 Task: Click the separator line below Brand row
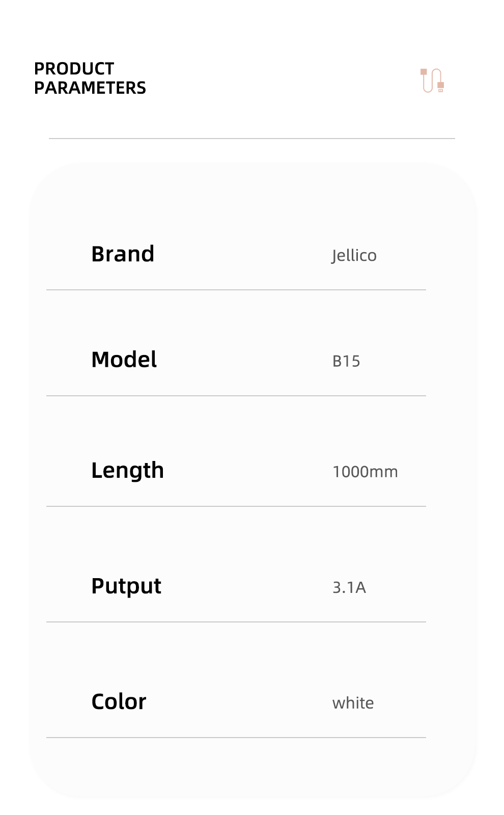(236, 290)
